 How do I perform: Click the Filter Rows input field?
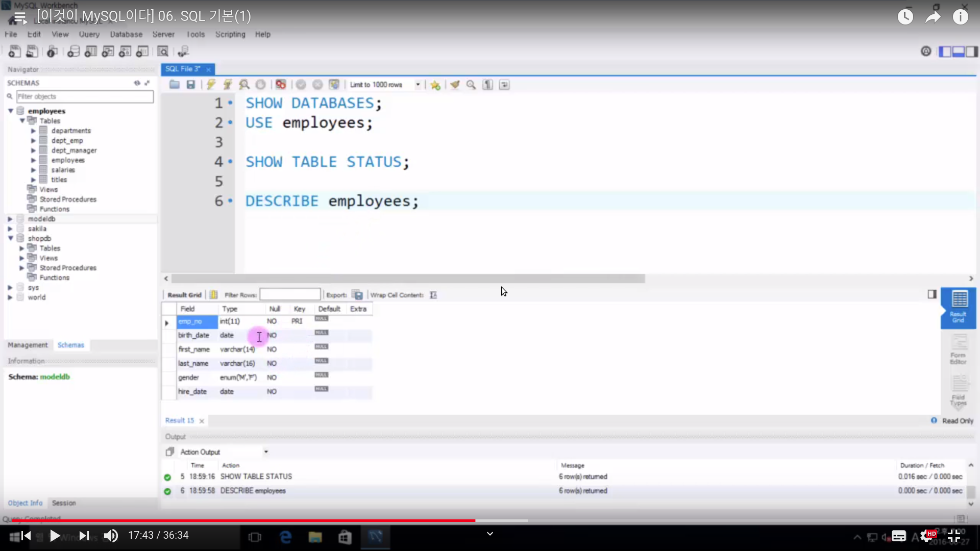[x=290, y=294]
